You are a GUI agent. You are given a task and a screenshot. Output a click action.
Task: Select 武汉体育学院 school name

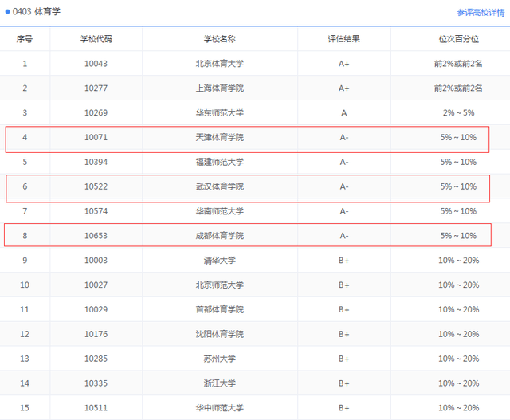pyautogui.click(x=220, y=186)
